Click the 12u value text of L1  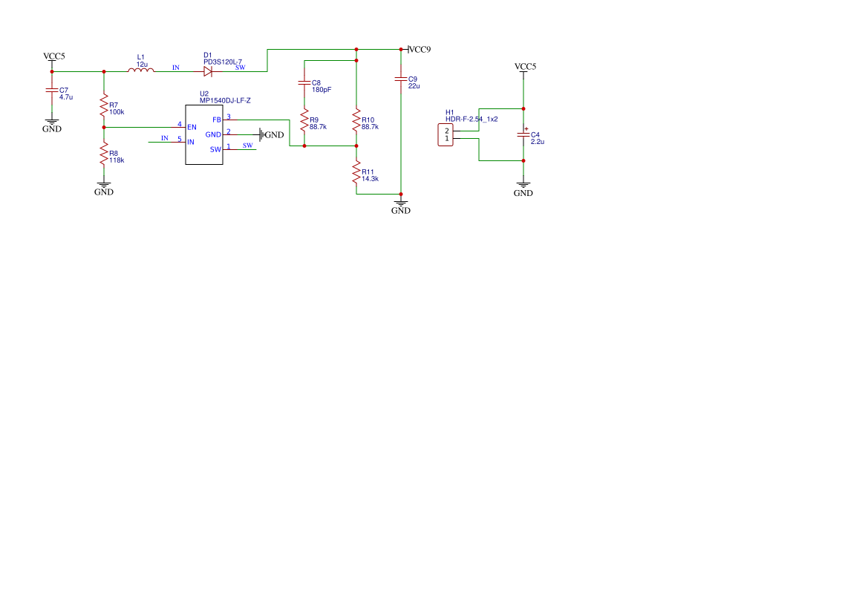[143, 65]
